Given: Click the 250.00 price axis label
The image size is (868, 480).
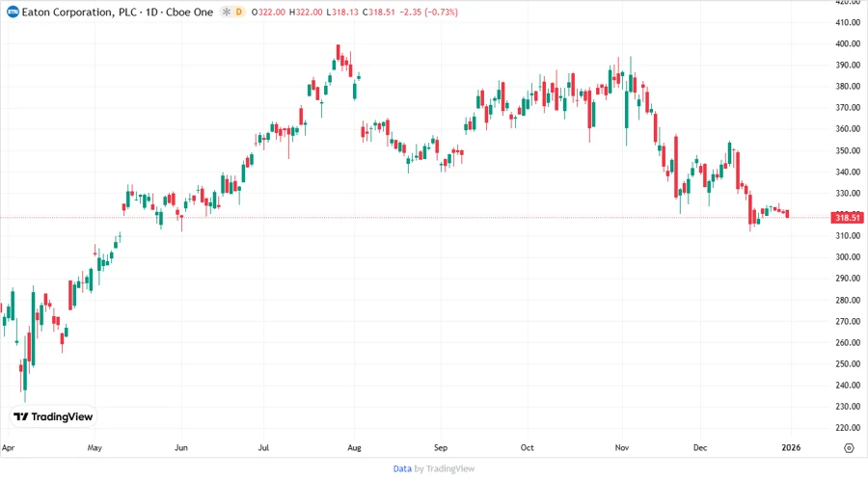Looking at the screenshot, I should click(848, 364).
